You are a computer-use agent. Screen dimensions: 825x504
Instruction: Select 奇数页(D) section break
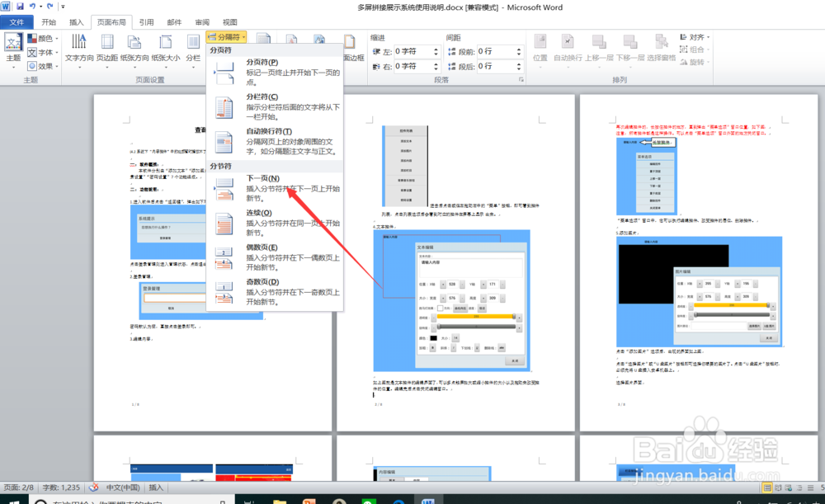(x=275, y=292)
